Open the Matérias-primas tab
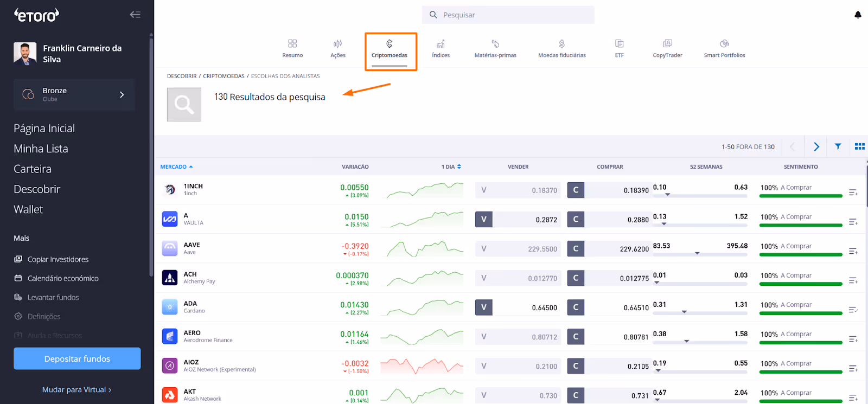This screenshot has height=404, width=868. (x=495, y=48)
